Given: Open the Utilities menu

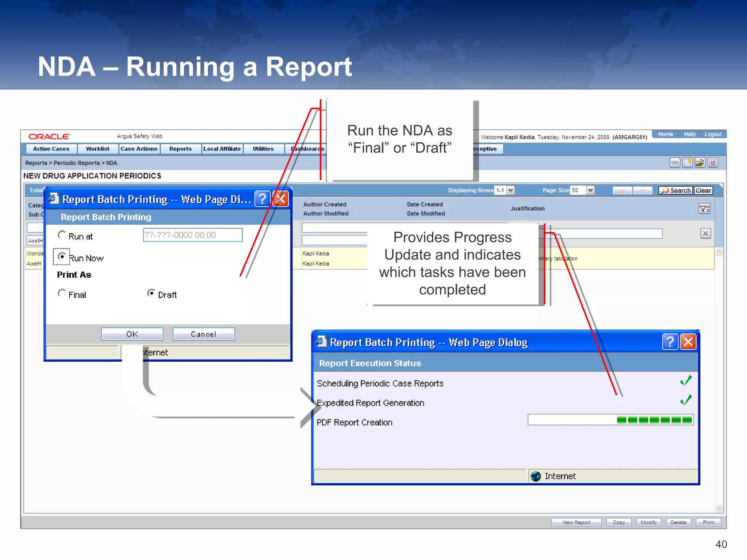Looking at the screenshot, I should coord(263,149).
